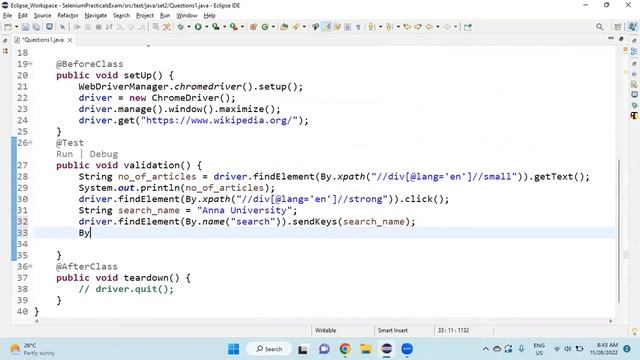
Task: Open the Source menu
Action: 42,16
